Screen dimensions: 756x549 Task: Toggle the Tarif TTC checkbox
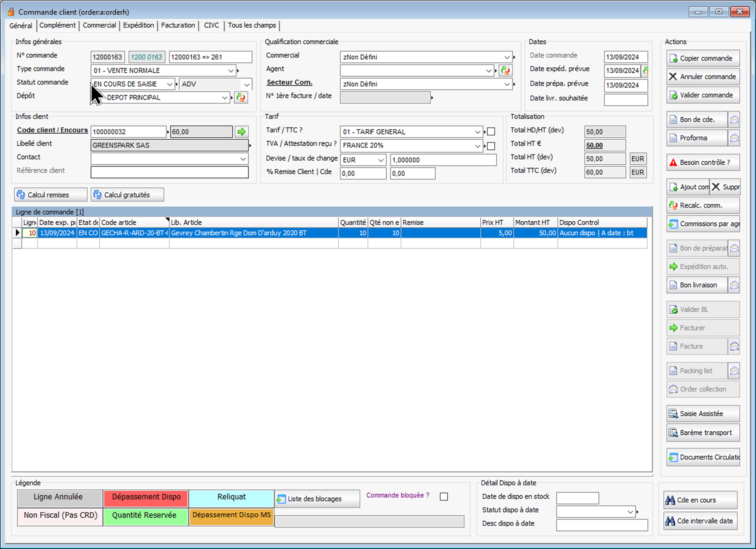(x=491, y=132)
